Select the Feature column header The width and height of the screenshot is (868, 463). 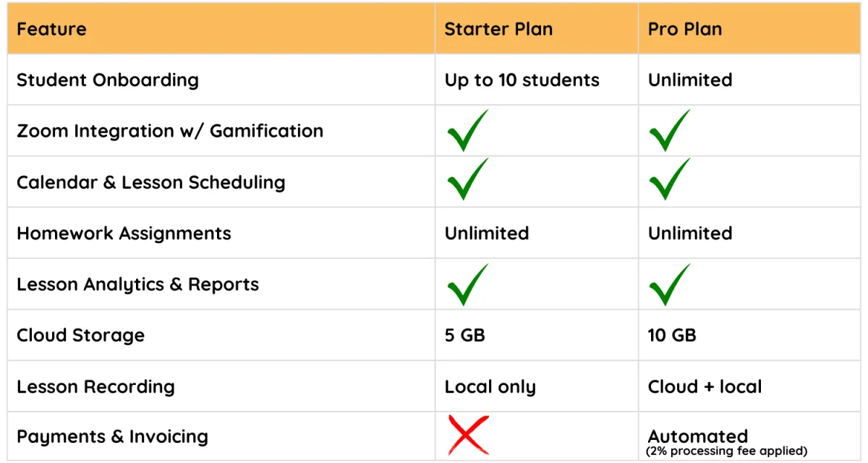(x=51, y=30)
